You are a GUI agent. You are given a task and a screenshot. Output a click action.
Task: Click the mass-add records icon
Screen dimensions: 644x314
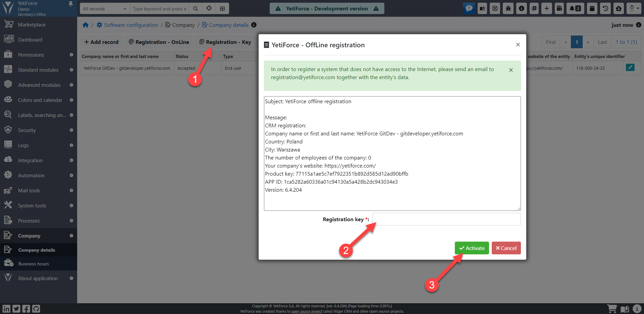(534, 8)
